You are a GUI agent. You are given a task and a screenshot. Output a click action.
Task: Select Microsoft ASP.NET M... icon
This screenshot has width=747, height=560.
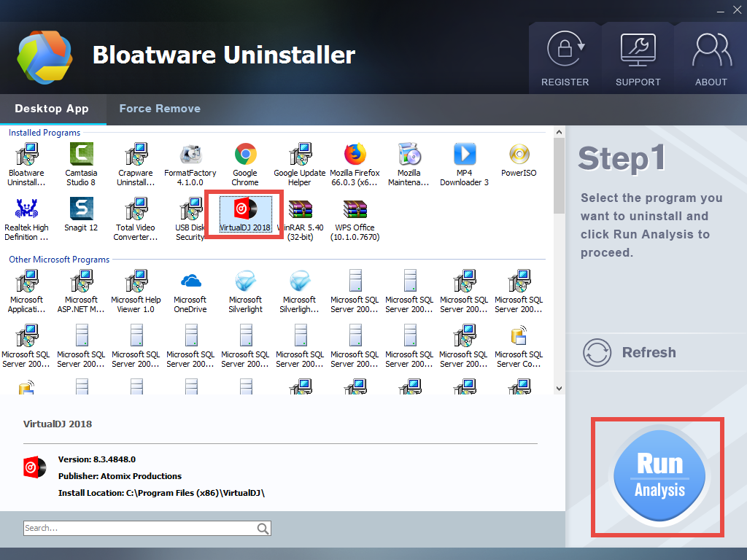pos(82,281)
